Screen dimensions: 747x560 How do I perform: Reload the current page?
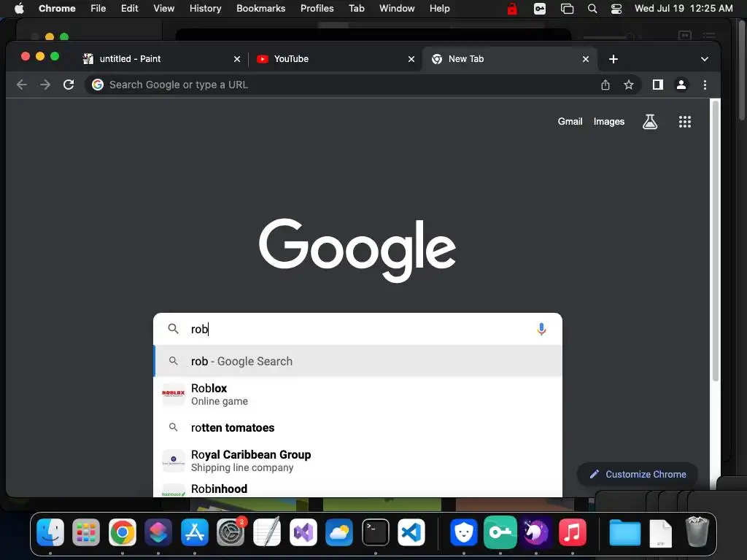(69, 85)
